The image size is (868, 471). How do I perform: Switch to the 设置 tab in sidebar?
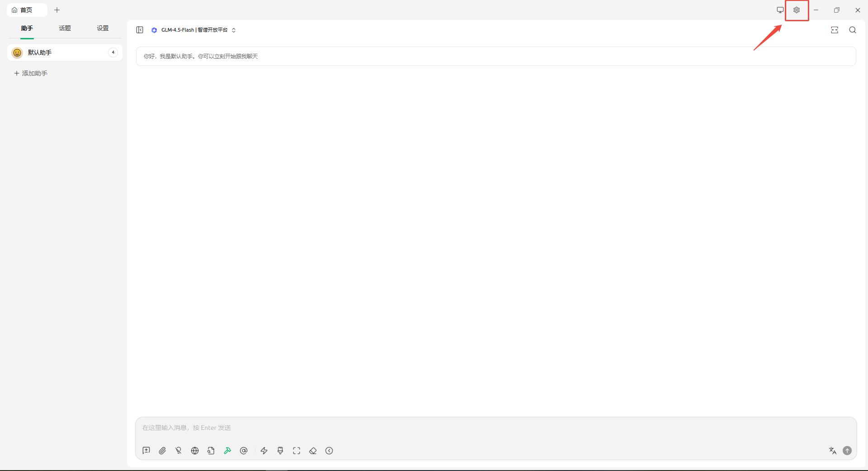(x=103, y=28)
